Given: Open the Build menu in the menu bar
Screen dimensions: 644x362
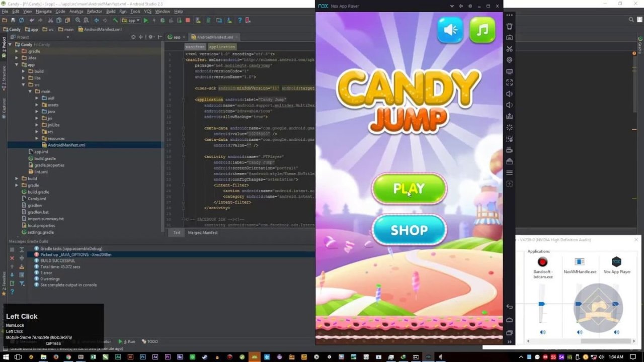Looking at the screenshot, I should click(112, 11).
